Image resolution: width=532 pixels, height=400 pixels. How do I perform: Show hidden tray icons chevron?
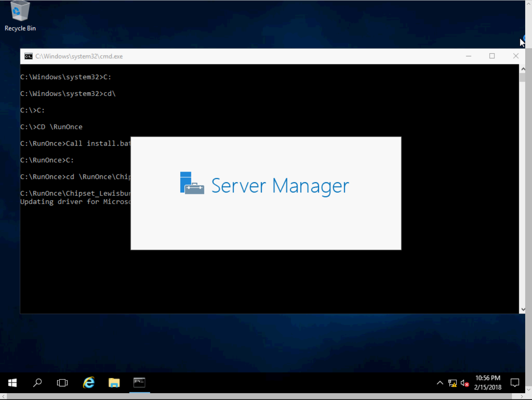click(x=440, y=383)
